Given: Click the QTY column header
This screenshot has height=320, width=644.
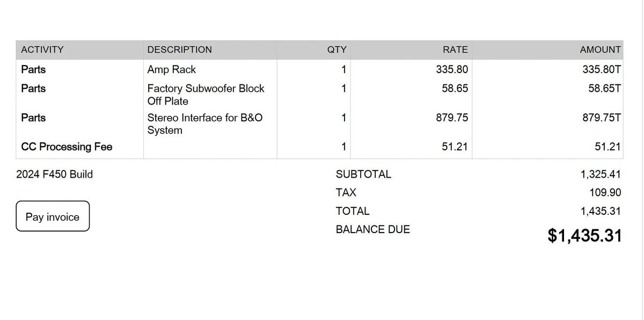Looking at the screenshot, I should tap(336, 50).
